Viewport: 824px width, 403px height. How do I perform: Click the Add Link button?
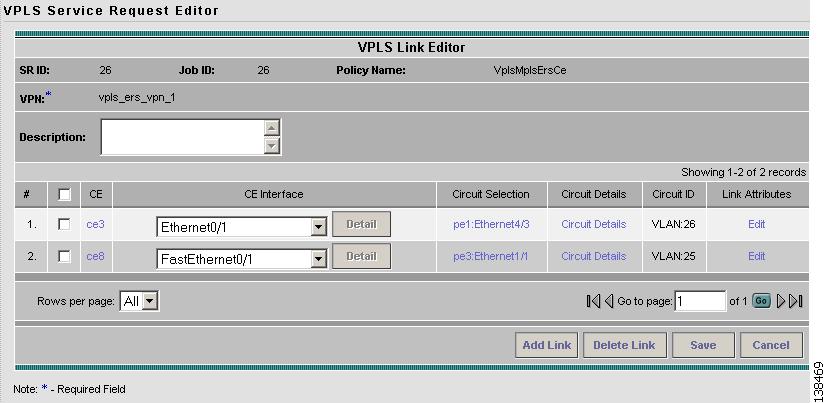(547, 345)
